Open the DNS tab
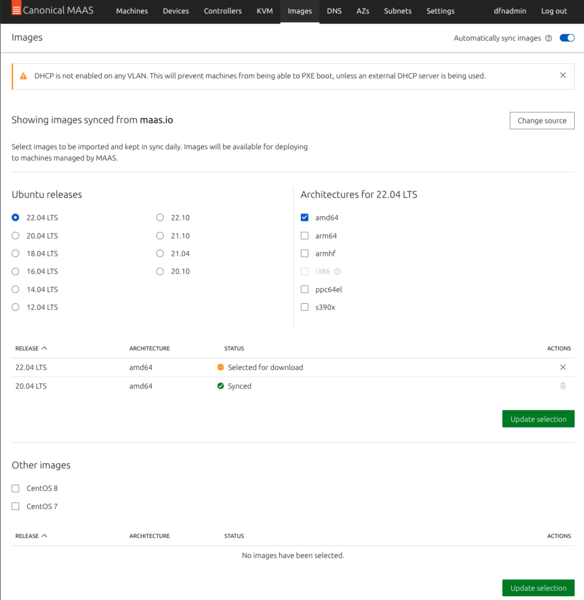 [x=334, y=11]
